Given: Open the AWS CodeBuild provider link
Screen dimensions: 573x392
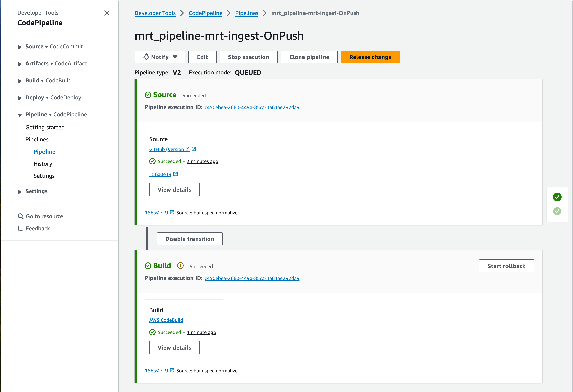Looking at the screenshot, I should coord(166,320).
